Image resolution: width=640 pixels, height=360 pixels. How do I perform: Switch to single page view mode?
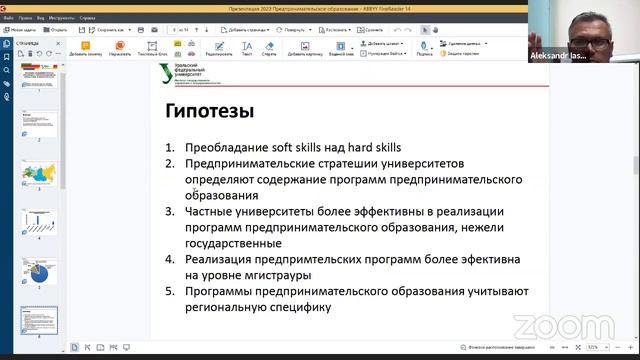pyautogui.click(x=74, y=347)
